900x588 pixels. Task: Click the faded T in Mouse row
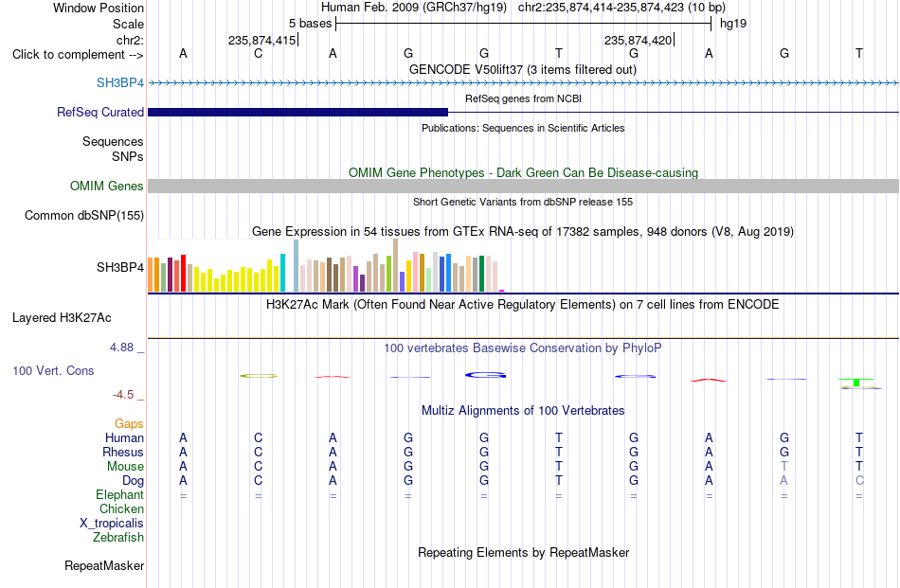click(784, 467)
